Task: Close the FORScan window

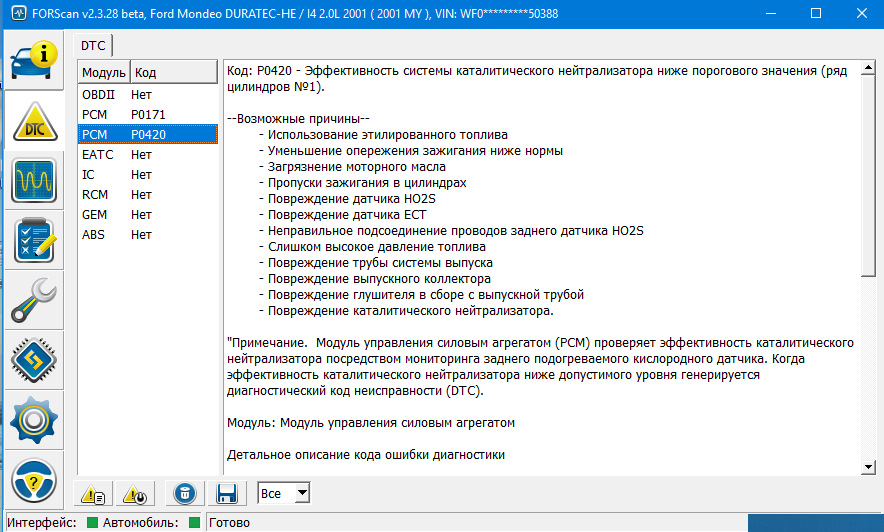Action: [861, 13]
